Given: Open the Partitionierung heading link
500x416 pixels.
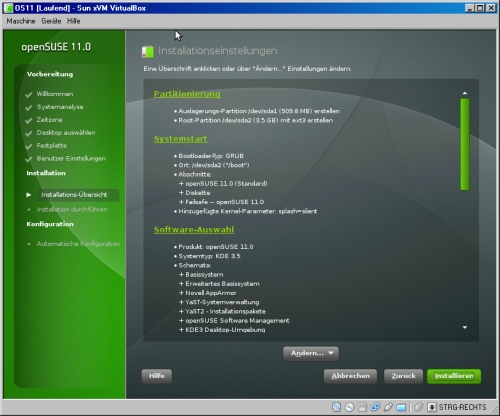Looking at the screenshot, I should tap(187, 94).
